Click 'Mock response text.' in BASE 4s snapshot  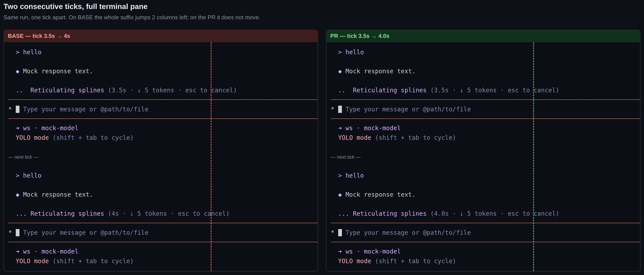click(58, 194)
